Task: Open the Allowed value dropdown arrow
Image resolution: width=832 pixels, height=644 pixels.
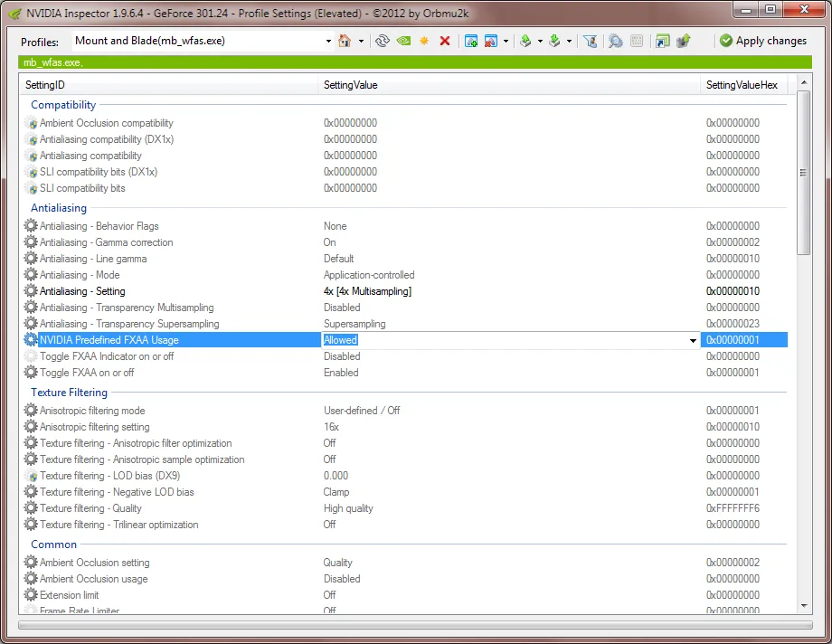Action: pyautogui.click(x=693, y=340)
